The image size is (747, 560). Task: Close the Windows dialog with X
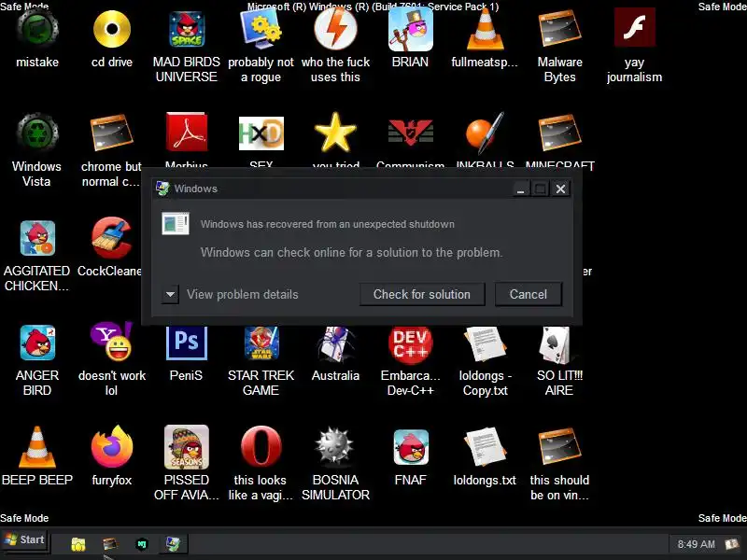(561, 189)
